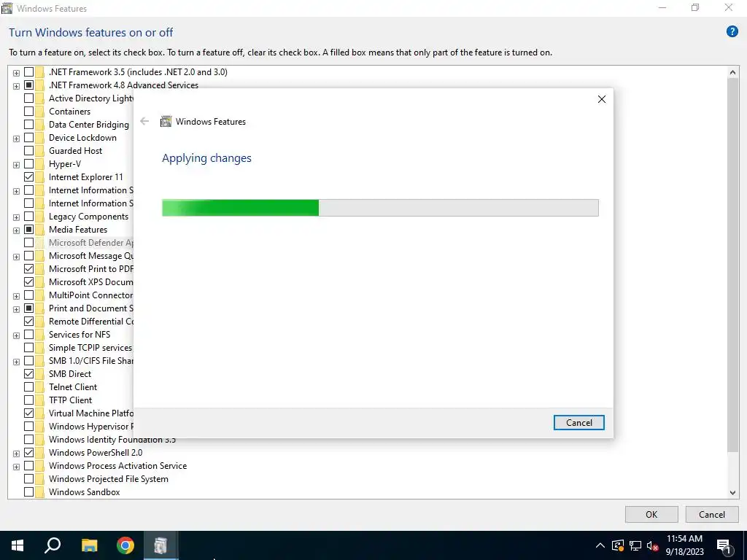Click the folder icon beside Telnet Client
Viewport: 747px width, 560px height.
39,387
